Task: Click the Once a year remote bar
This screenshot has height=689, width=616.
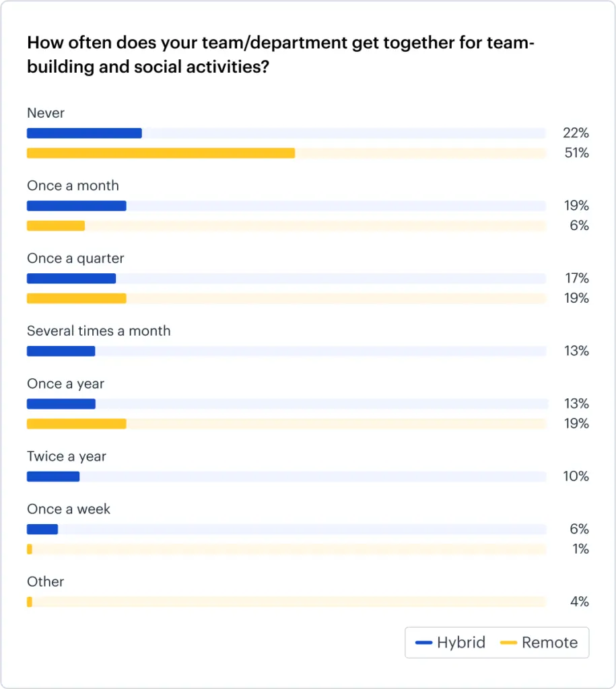Action: coord(76,424)
